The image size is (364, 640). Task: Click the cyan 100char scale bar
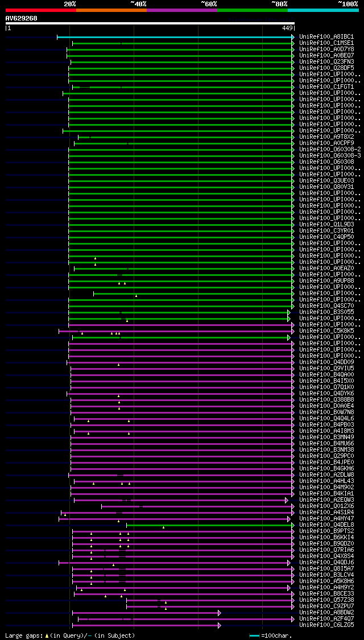click(x=254, y=636)
